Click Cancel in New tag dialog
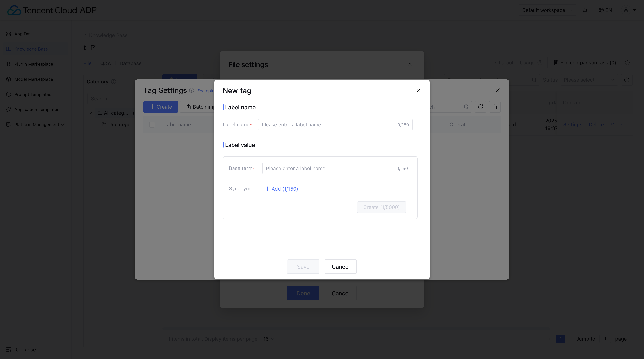644x359 pixels. tap(341, 266)
